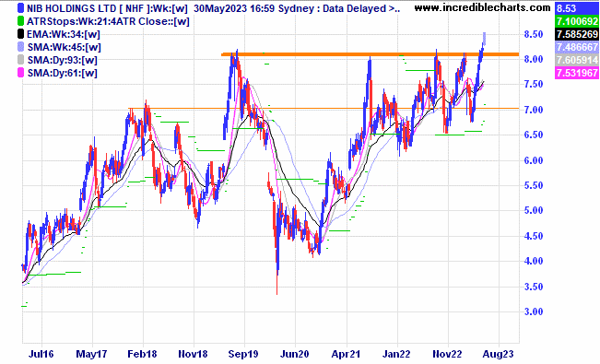Screen dimensions: 600x364
Task: Click the 7.100692 ATR stop value box
Action: coord(576,21)
